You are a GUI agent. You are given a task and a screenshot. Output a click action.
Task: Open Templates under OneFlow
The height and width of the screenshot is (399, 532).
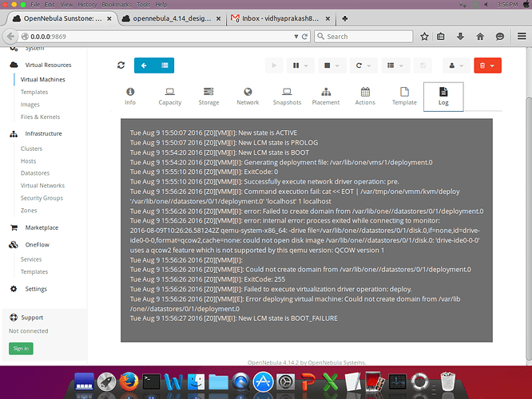pyautogui.click(x=34, y=271)
